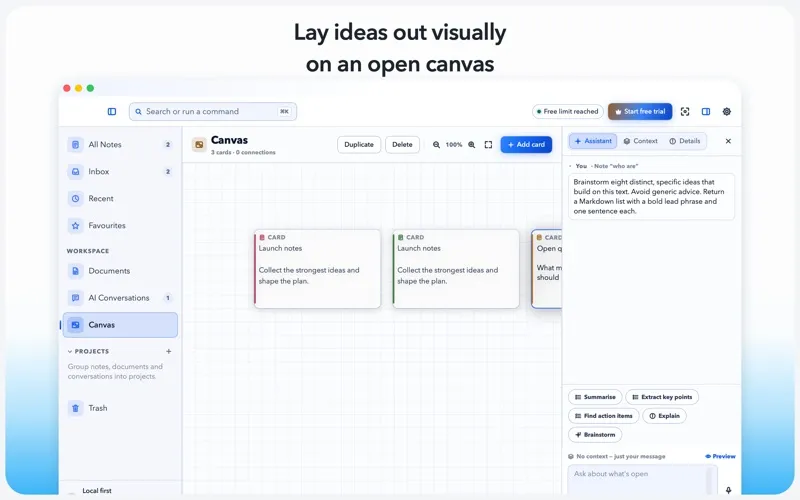This screenshot has width=800, height=500.
Task: Click the AI Conversations count badge
Action: click(x=167, y=298)
